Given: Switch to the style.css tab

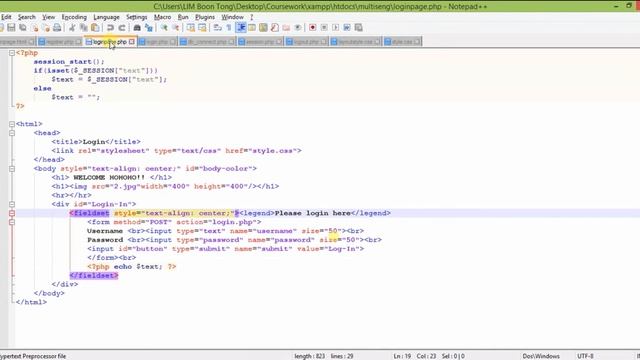Looking at the screenshot, I should click(x=402, y=42).
